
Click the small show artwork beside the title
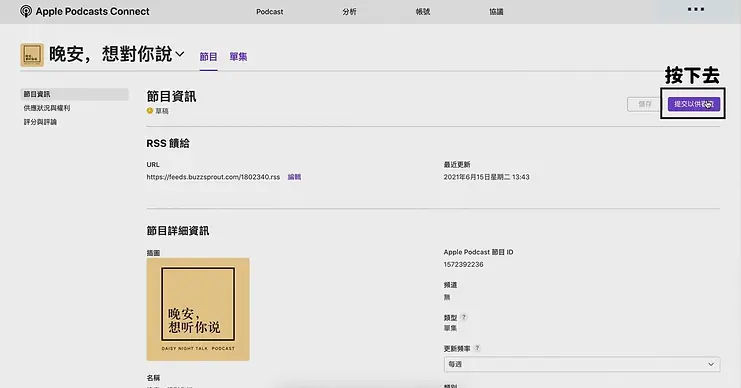pyautogui.click(x=32, y=54)
